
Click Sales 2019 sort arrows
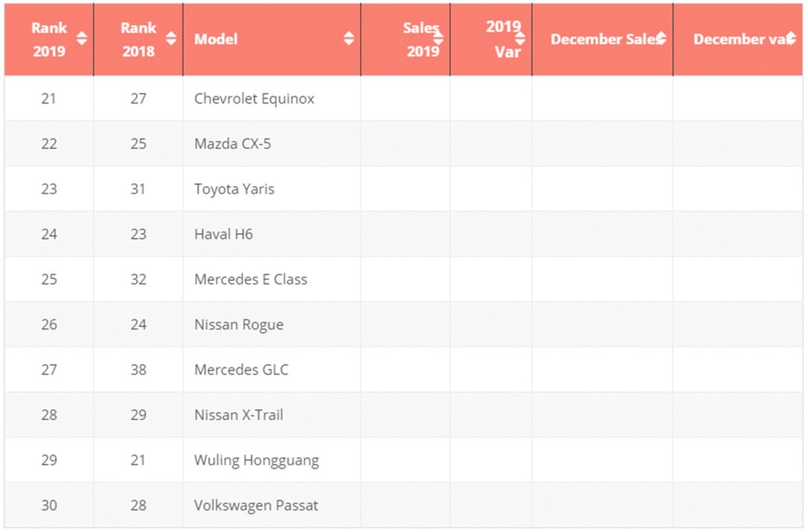[x=438, y=39]
